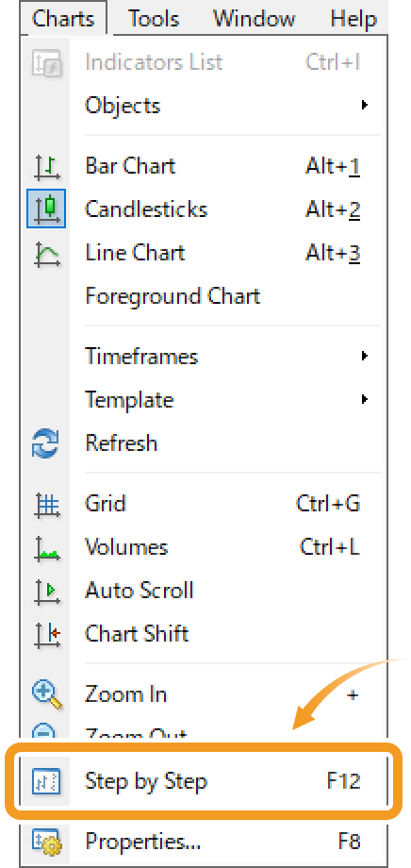Expand the Timeframes submenu
The height and width of the screenshot is (868, 411).
coord(205,356)
